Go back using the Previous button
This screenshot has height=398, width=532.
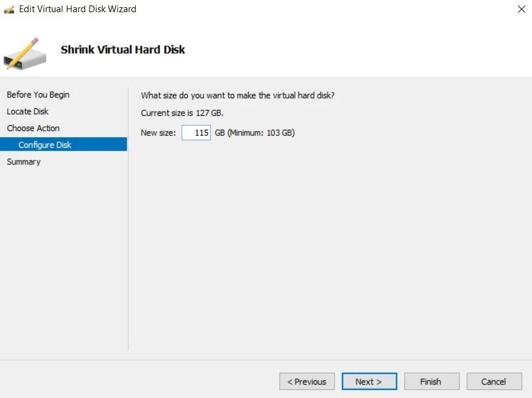tap(307, 381)
